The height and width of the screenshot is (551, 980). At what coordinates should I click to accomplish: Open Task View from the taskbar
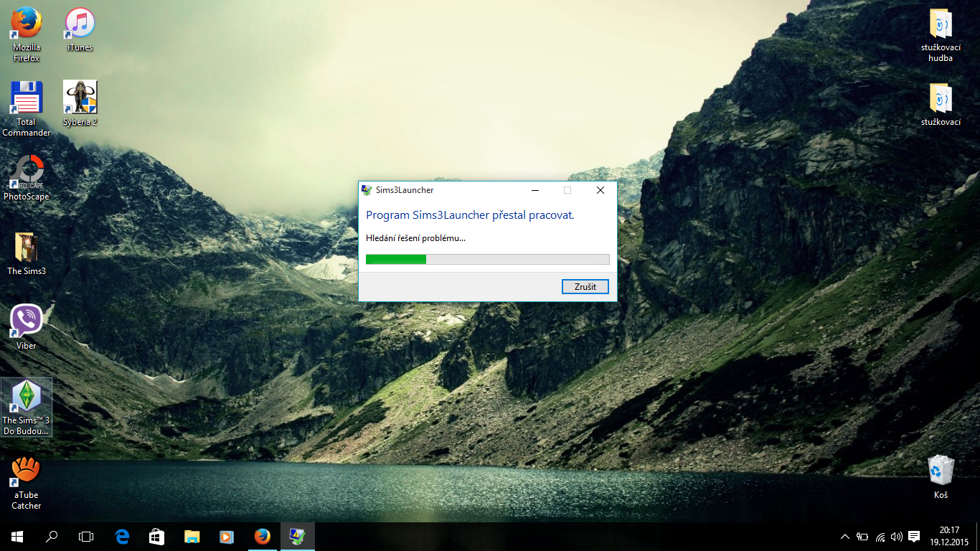[86, 537]
